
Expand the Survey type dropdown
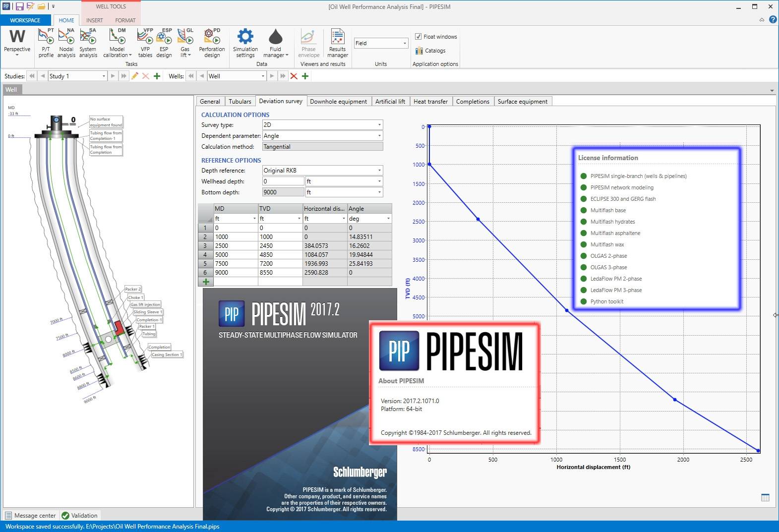[379, 125]
